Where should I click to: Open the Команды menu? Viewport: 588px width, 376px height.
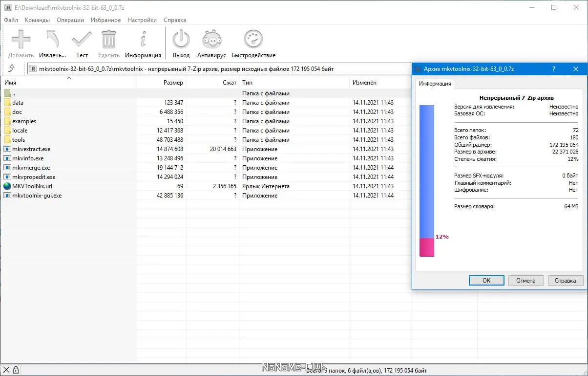(x=37, y=20)
